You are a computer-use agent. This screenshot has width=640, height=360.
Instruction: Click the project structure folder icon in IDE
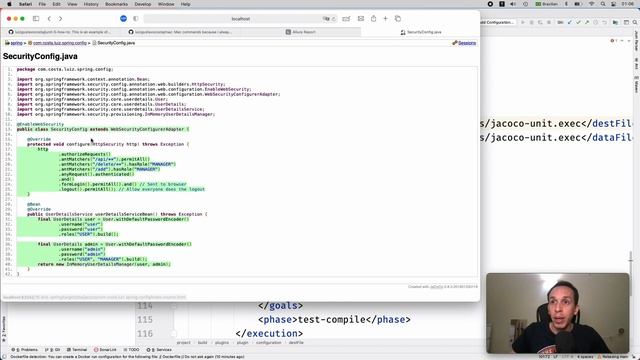click(615, 22)
